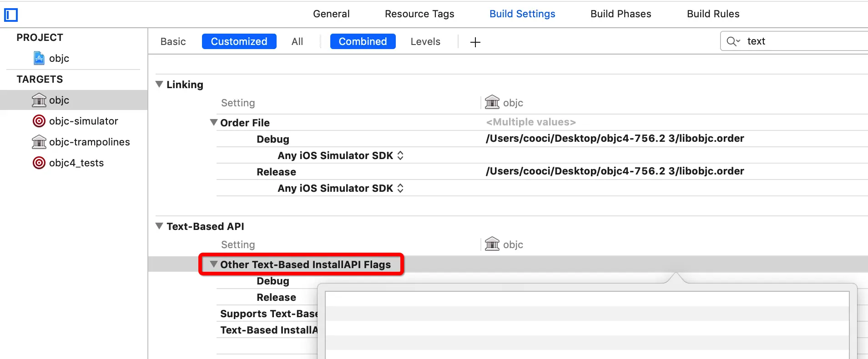Image resolution: width=868 pixels, height=359 pixels.
Task: Select the objc-trampolines library icon
Action: 39,142
